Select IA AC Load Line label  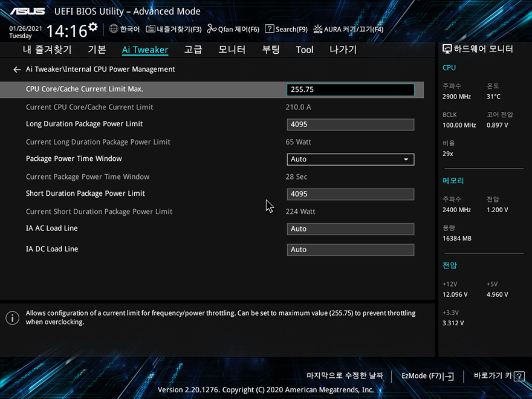(51, 229)
